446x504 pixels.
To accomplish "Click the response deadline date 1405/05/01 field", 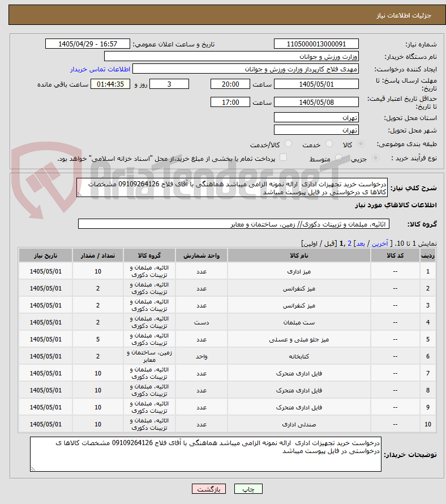I will click(x=316, y=84).
